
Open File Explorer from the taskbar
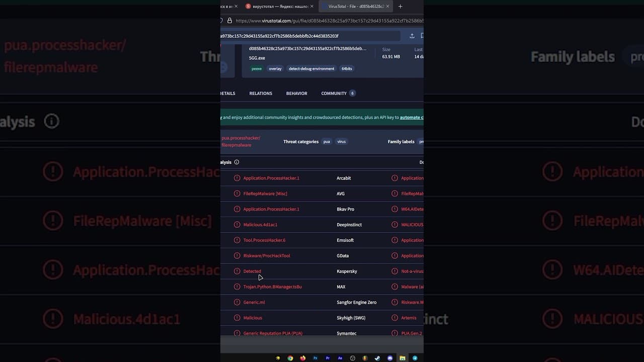coord(403,358)
